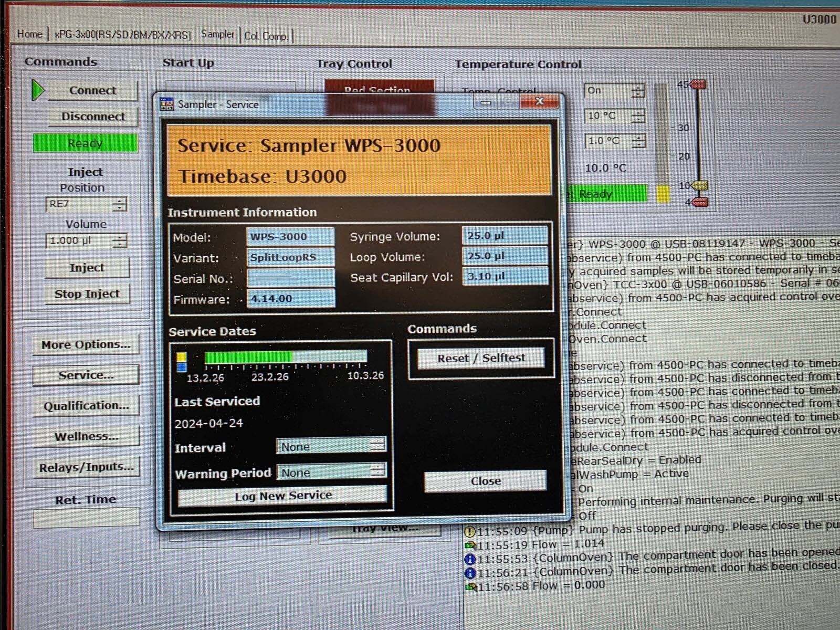Click the 'Timebase: U3000' header text
The image size is (840, 630).
(x=262, y=176)
